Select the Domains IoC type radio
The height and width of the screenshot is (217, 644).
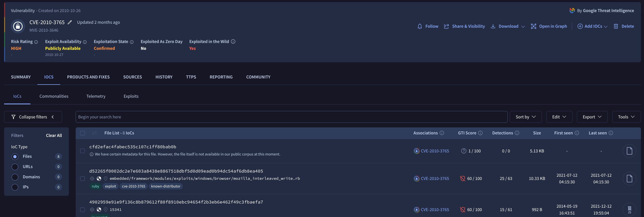point(15,177)
